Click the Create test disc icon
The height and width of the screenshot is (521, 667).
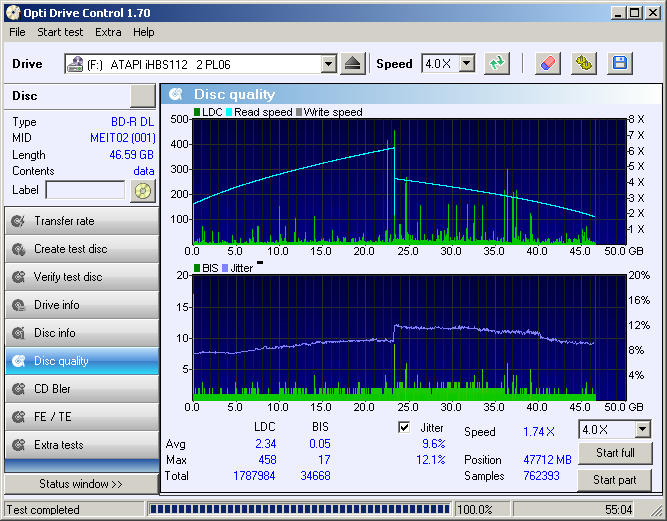pos(18,249)
